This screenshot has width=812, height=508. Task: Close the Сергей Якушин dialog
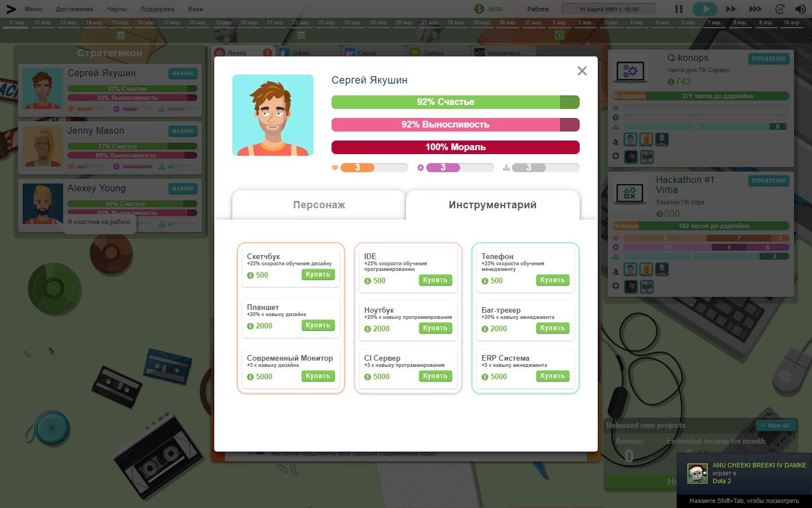click(582, 71)
